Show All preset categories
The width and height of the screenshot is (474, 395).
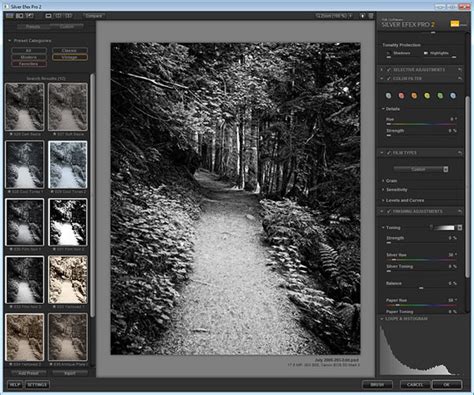29,51
